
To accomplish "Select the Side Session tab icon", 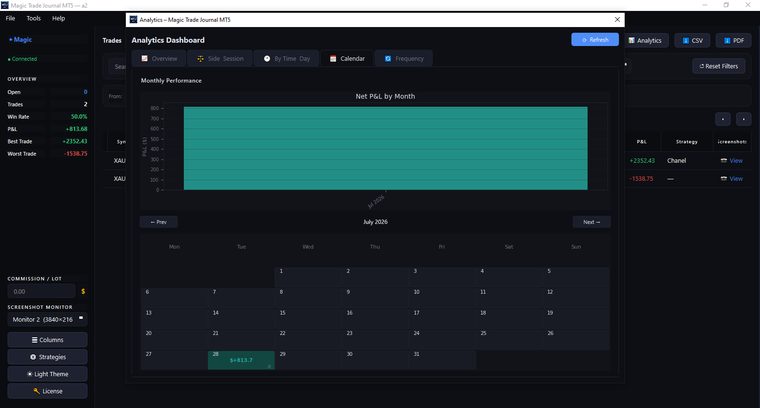I will (200, 59).
